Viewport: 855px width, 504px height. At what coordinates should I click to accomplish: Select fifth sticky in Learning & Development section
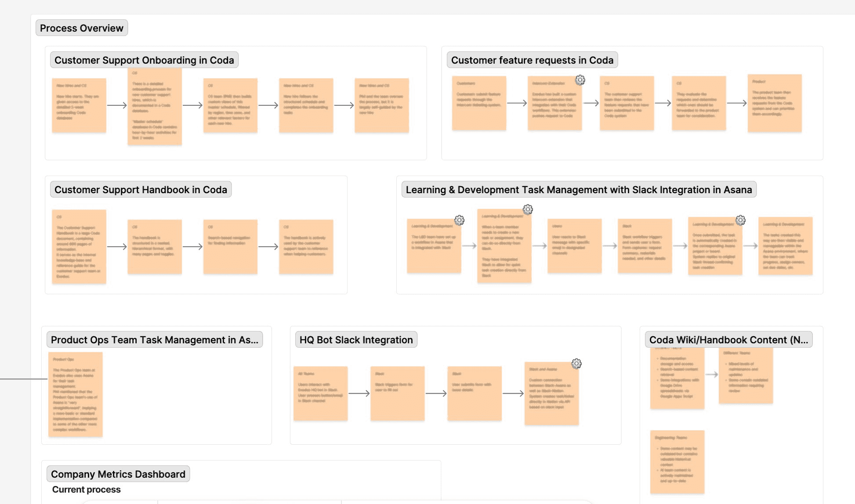715,246
